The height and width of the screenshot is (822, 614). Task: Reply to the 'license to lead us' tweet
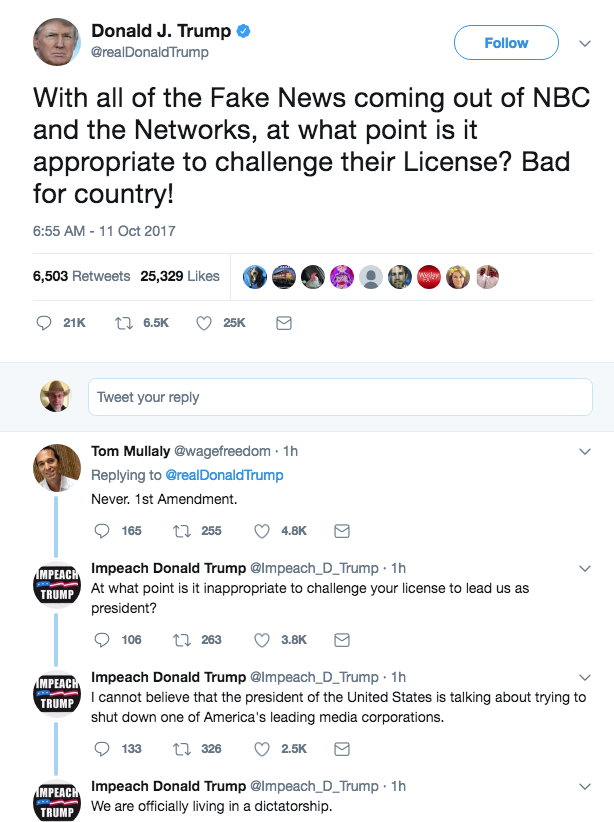pyautogui.click(x=101, y=639)
